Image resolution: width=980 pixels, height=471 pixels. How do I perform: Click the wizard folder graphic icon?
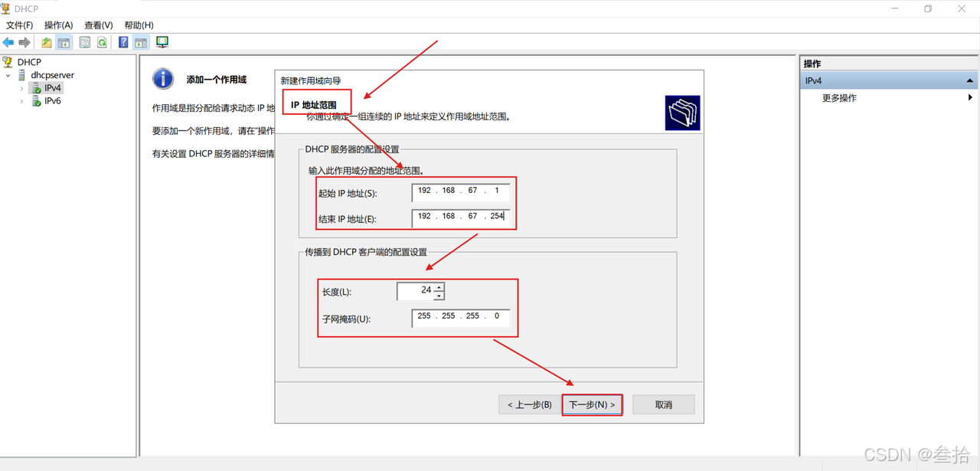point(682,113)
